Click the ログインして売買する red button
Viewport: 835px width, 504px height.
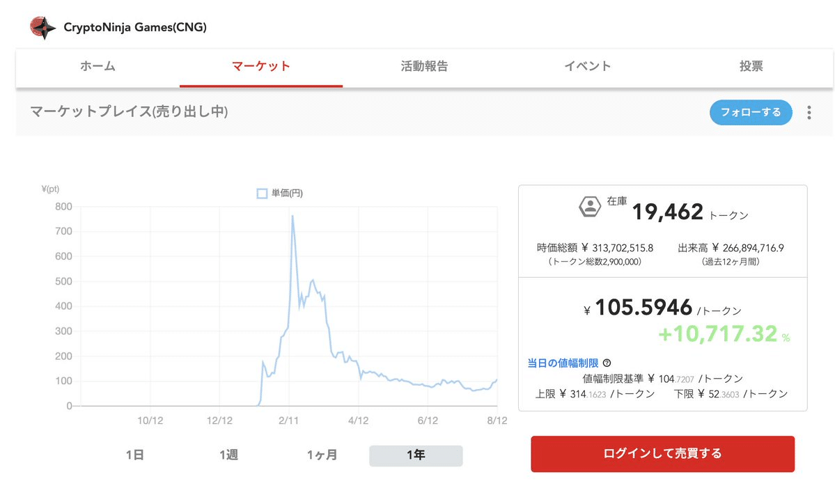[662, 453]
